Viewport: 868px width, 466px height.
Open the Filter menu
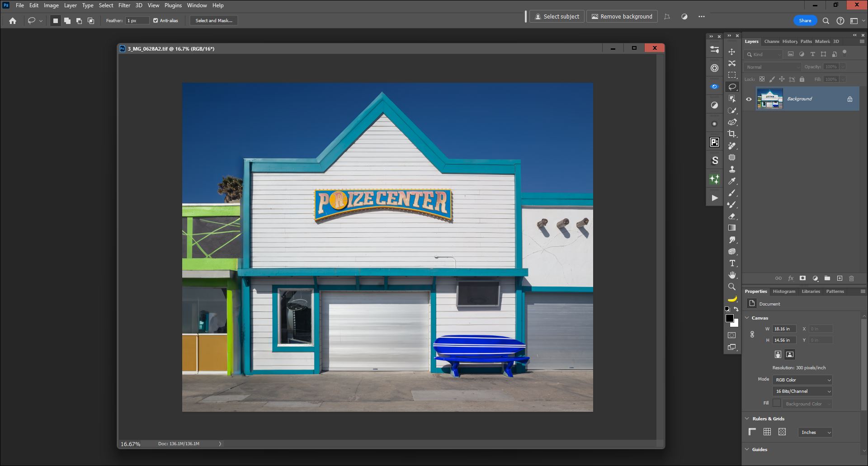[124, 5]
